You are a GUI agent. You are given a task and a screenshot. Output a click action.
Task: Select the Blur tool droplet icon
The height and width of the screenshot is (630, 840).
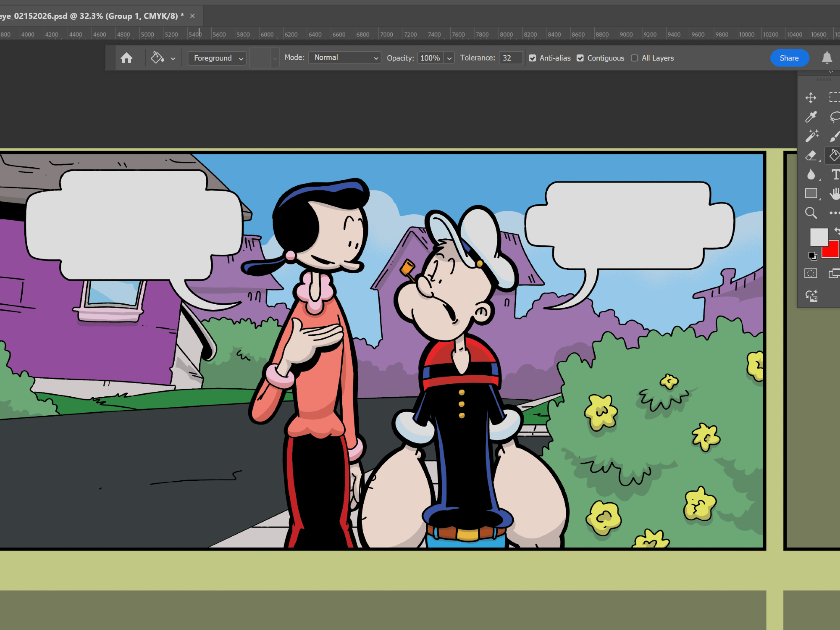click(x=811, y=174)
